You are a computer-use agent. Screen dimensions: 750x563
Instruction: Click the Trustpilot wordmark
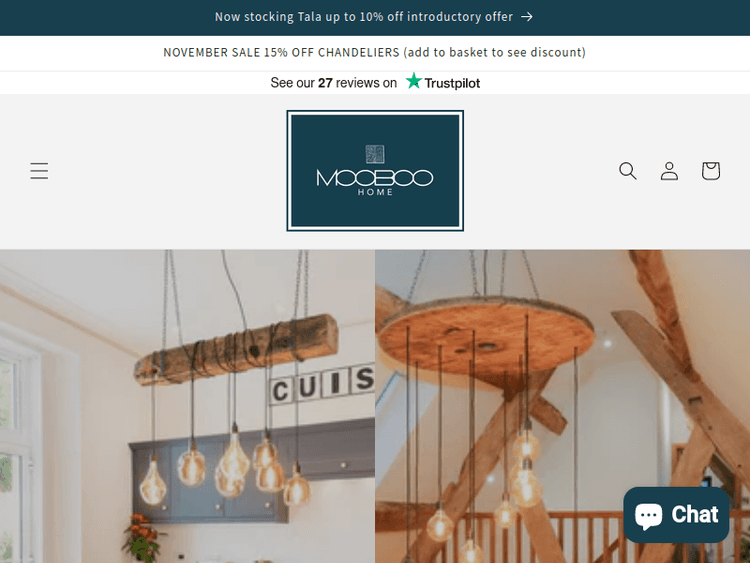click(x=452, y=83)
